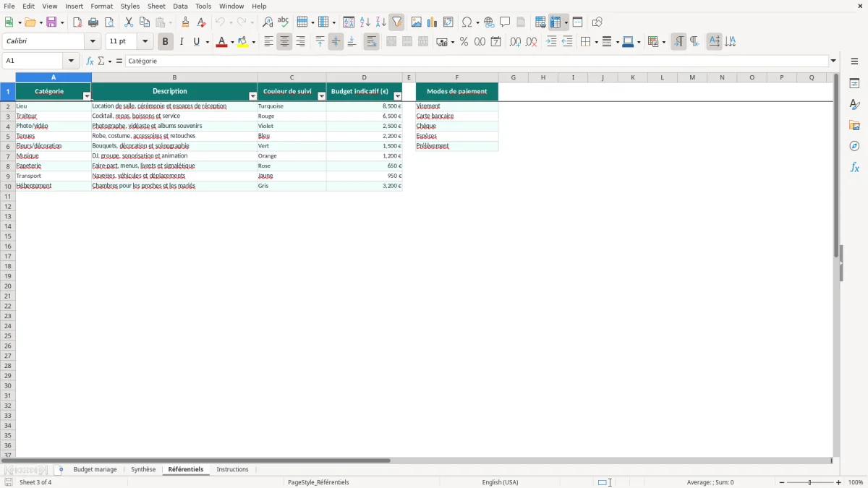The height and width of the screenshot is (488, 868).
Task: Click zoom out minus button
Action: click(782, 482)
